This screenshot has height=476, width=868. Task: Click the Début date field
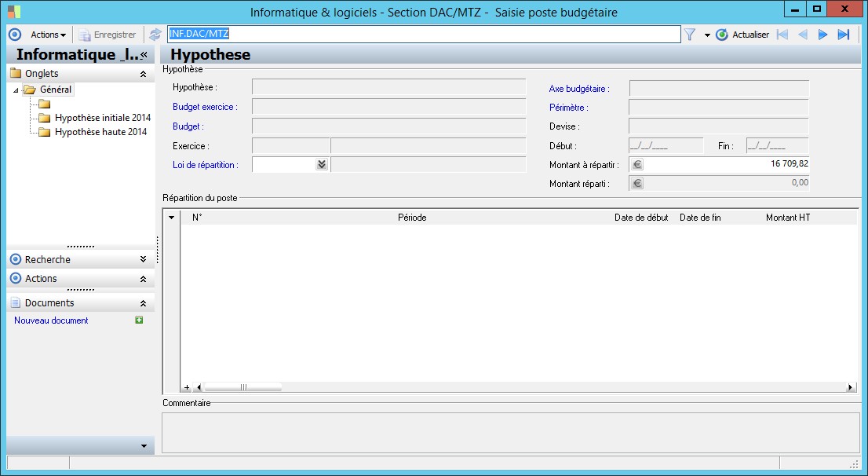point(666,146)
